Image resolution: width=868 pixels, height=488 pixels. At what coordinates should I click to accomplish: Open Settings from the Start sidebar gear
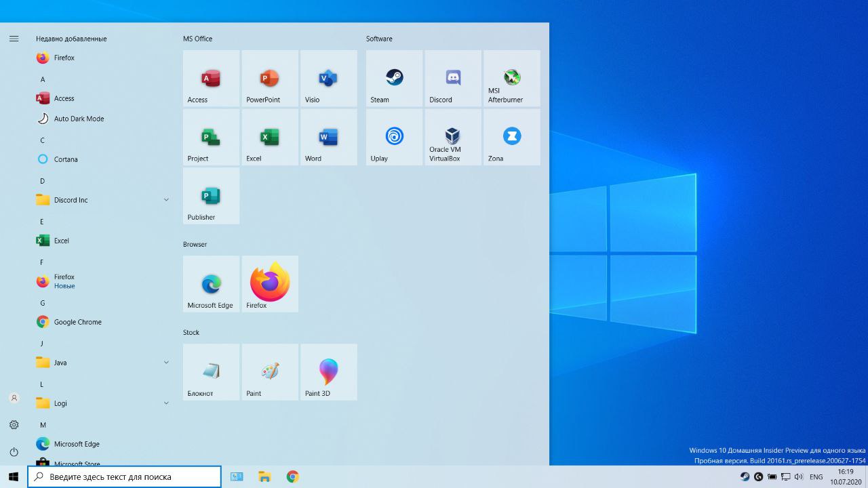[14, 425]
